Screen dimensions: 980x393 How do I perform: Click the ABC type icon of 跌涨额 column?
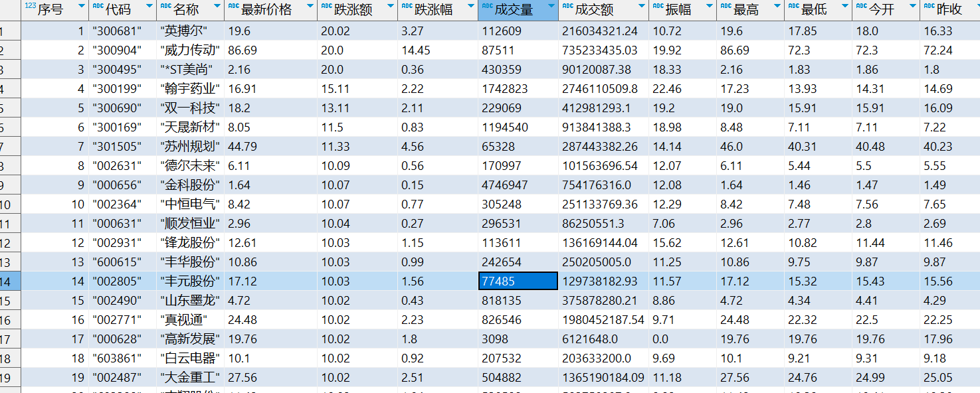pyautogui.click(x=327, y=6)
